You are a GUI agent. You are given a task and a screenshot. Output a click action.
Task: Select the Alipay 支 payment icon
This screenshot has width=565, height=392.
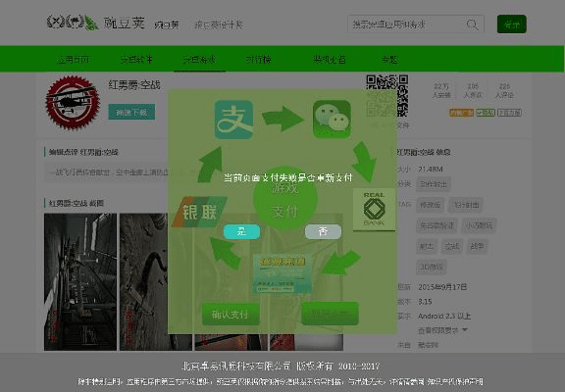click(233, 120)
